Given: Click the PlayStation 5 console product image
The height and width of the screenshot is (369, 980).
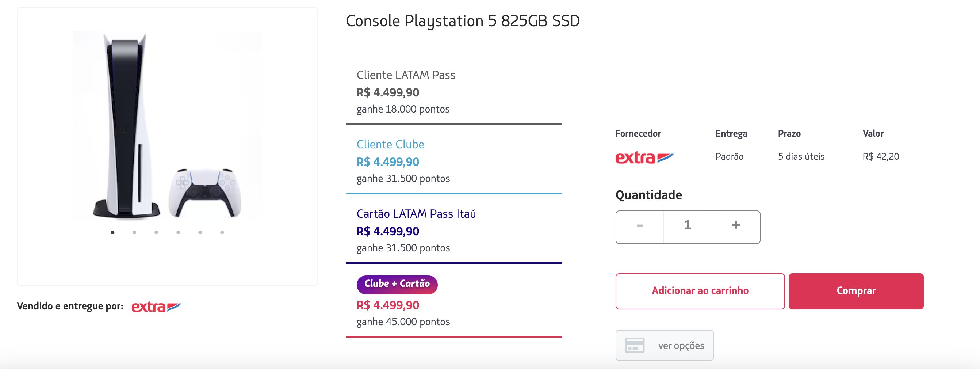Looking at the screenshot, I should pyautogui.click(x=167, y=126).
